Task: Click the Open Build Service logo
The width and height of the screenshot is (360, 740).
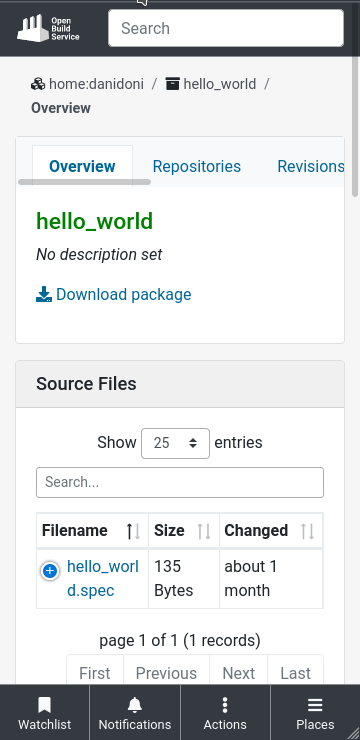Action: (x=49, y=28)
